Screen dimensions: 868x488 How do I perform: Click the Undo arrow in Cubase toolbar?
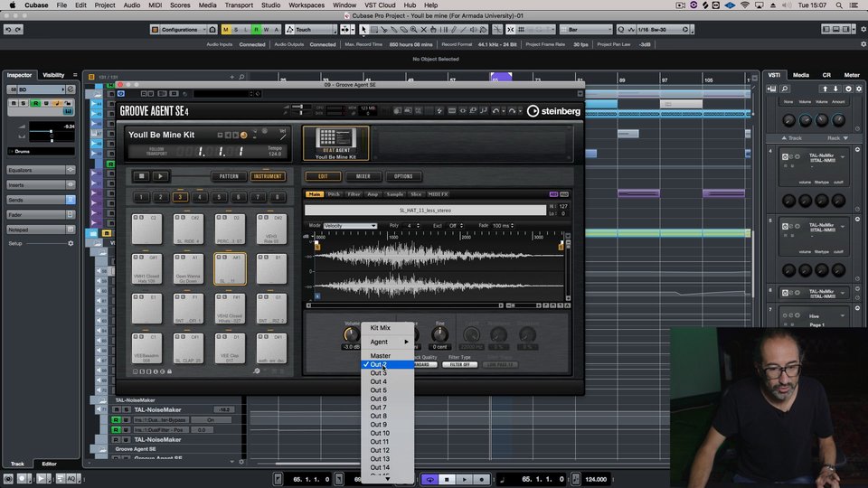tap(8, 29)
